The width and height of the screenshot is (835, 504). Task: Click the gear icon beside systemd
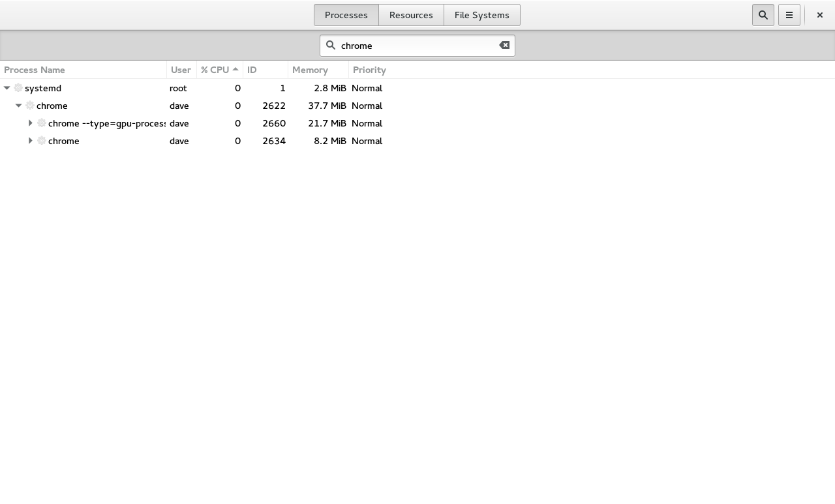coord(18,87)
